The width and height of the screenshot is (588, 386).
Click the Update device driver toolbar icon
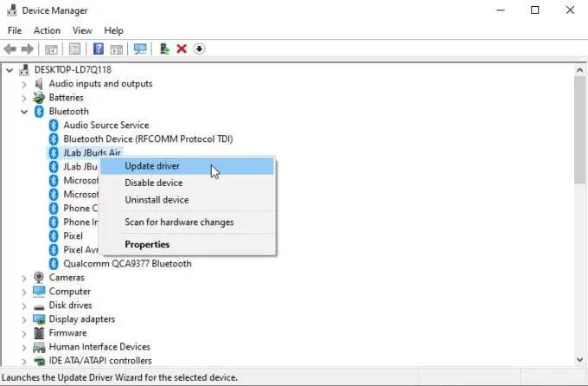[164, 48]
